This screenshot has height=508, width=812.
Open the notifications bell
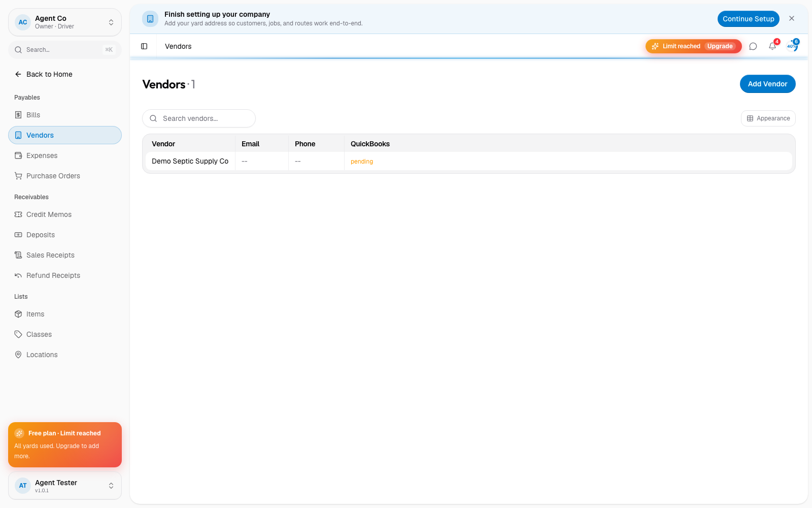(x=772, y=46)
